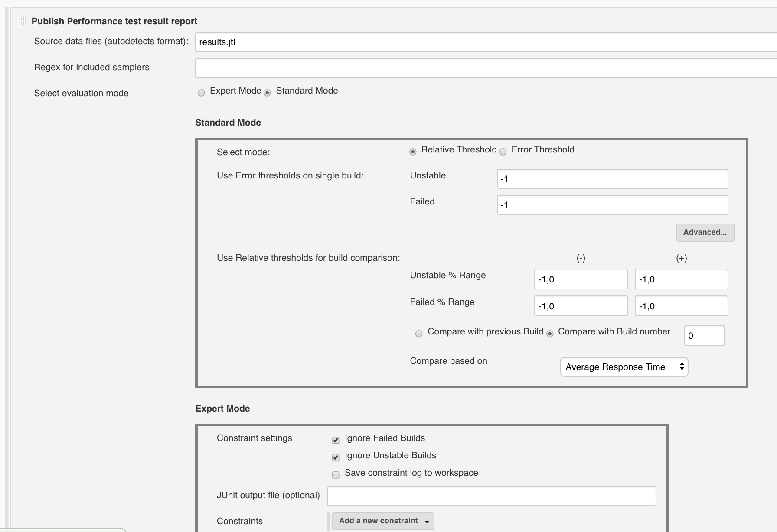This screenshot has height=532, width=777.
Task: Choose the Error Threshold mode
Action: click(x=503, y=152)
